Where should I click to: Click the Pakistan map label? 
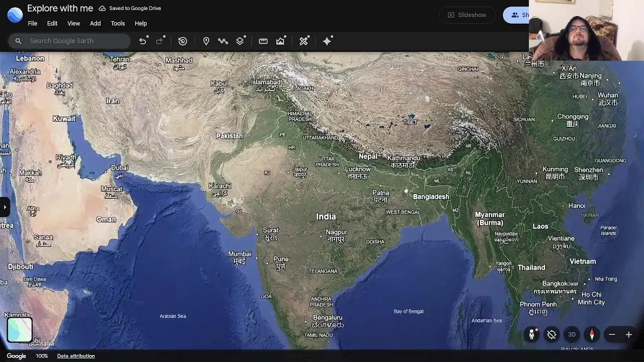229,136
